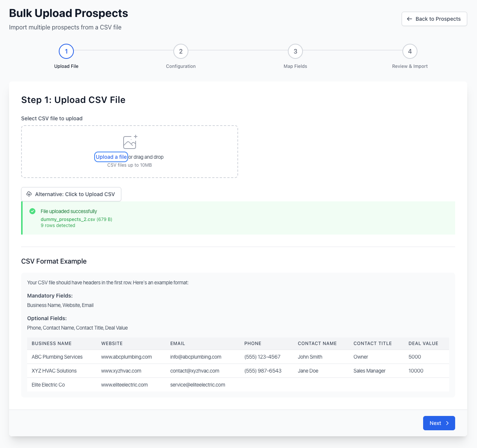The height and width of the screenshot is (448, 477).
Task: Click the www.eliteelectric.com website cell
Action: (124, 385)
